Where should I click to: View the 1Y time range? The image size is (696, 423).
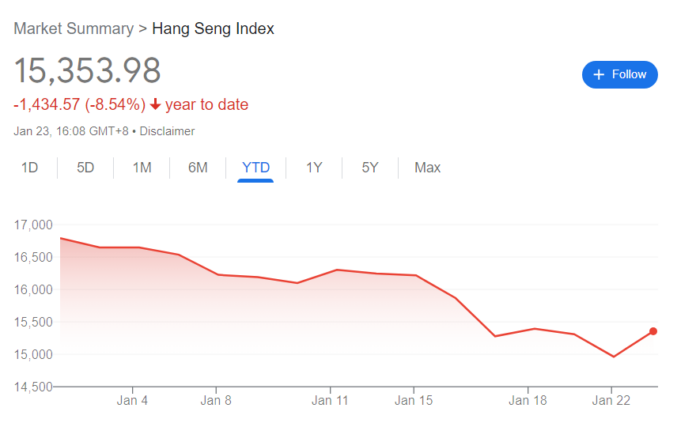click(314, 168)
